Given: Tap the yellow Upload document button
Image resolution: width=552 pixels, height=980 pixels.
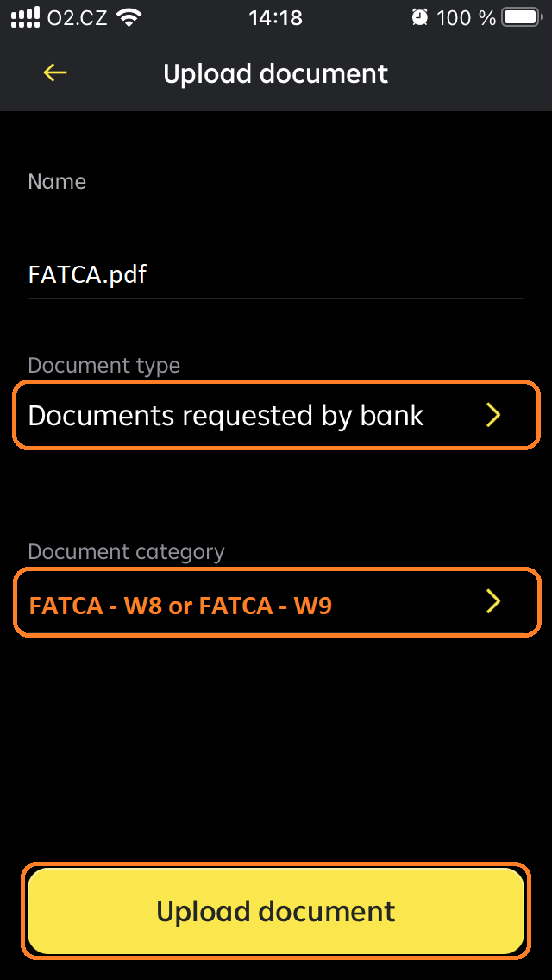Looking at the screenshot, I should click(x=276, y=911).
